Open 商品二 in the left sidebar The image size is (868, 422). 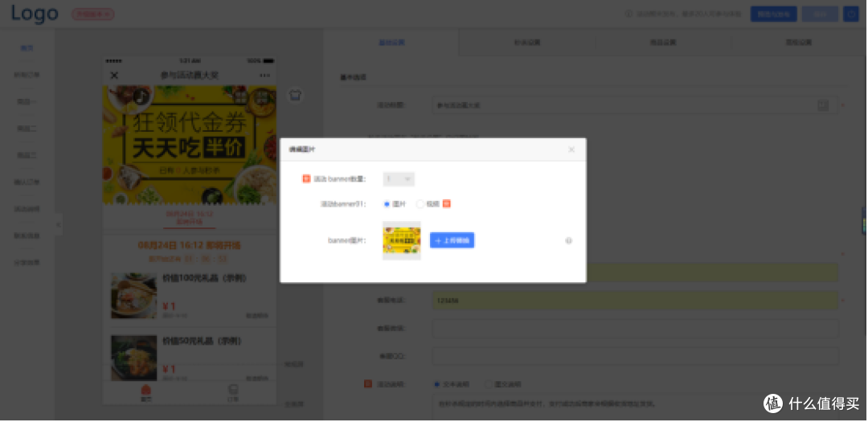[27, 129]
